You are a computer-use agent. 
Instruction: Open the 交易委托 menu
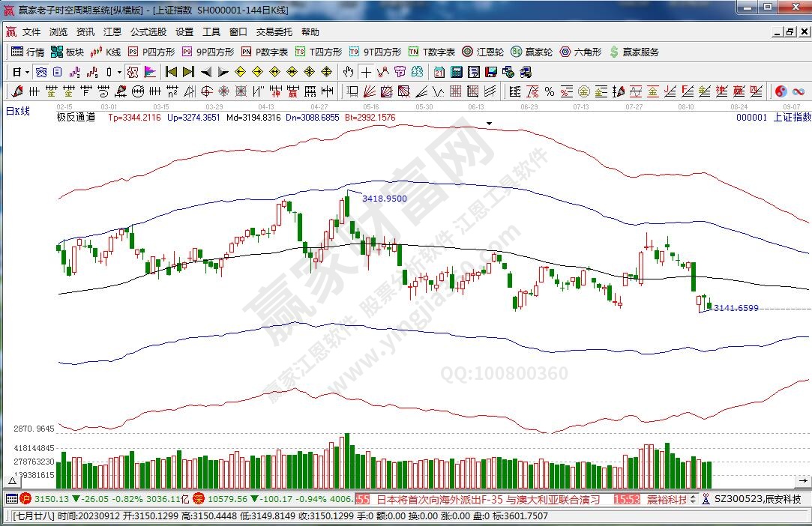(x=274, y=32)
